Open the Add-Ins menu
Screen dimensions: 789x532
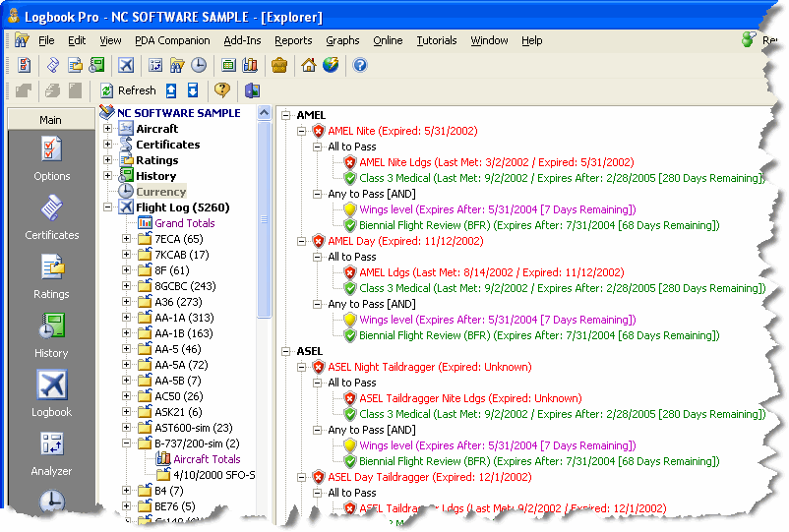point(242,40)
